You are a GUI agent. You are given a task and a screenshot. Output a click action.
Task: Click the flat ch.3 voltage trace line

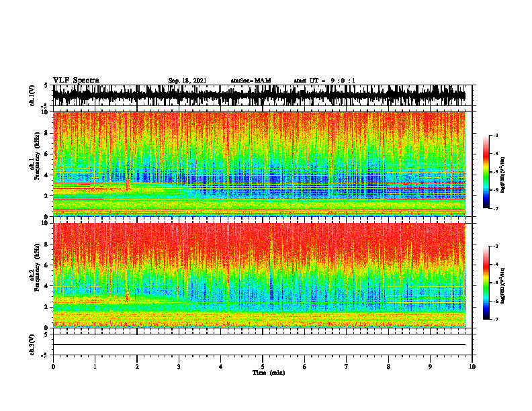(x=259, y=345)
